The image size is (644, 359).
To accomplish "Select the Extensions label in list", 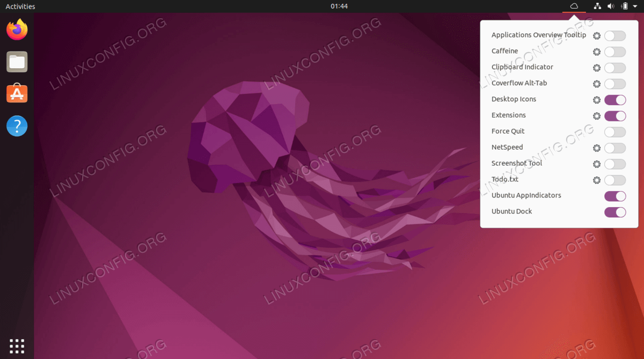I will point(509,115).
